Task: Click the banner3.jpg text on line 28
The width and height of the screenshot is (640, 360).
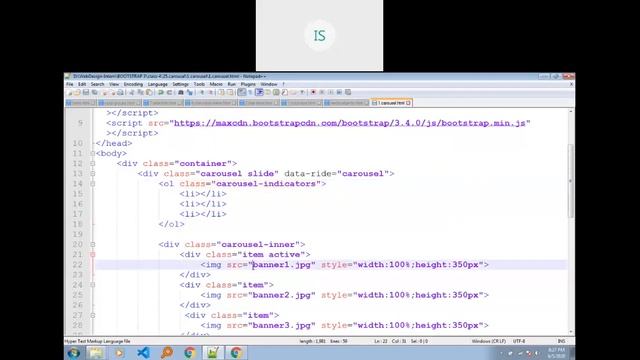Action: point(282,325)
